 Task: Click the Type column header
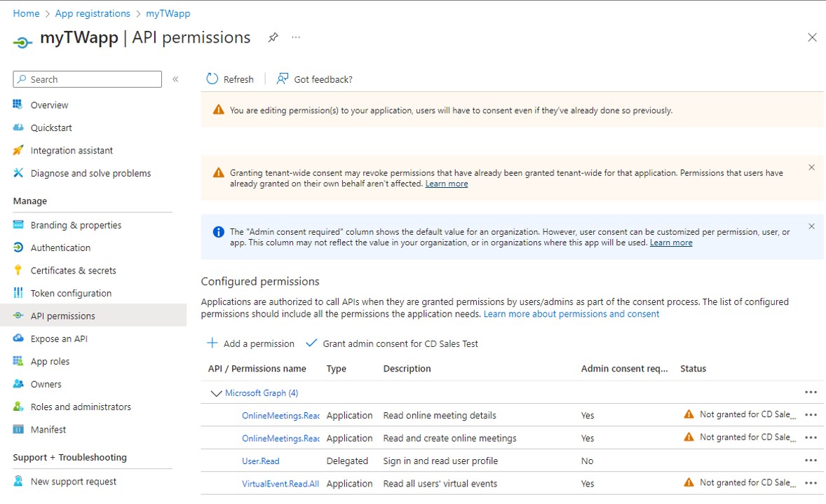336,369
